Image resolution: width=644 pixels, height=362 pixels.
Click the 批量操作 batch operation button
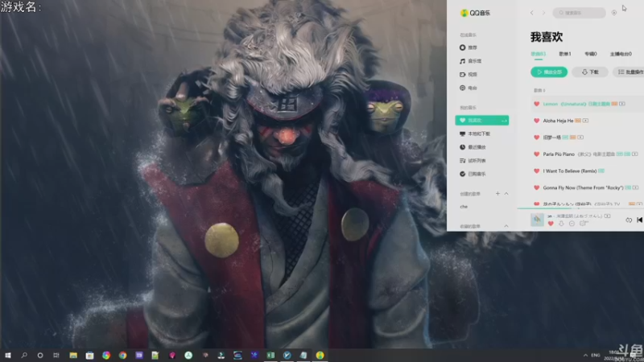[x=630, y=72]
